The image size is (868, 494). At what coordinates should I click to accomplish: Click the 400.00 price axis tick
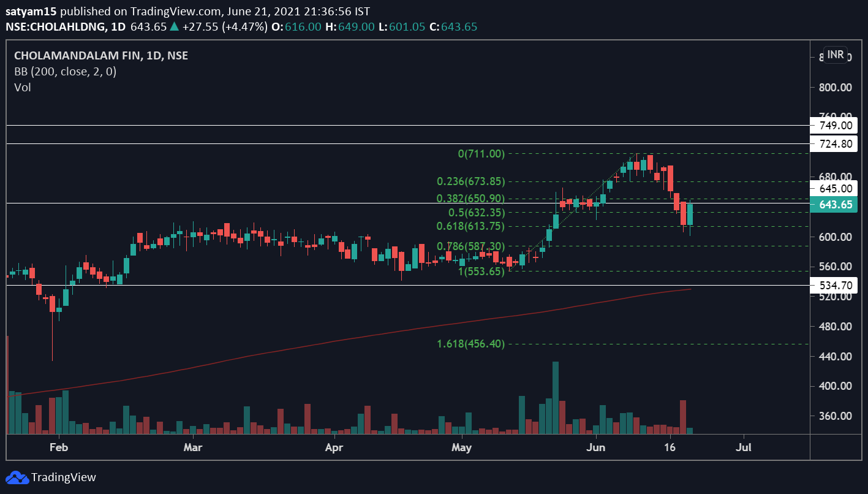point(836,386)
